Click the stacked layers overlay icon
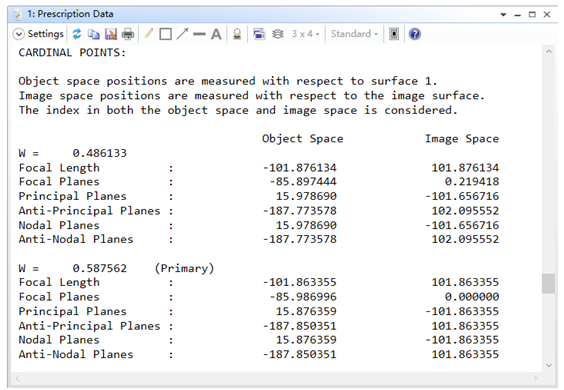This screenshot has width=564, height=390. pos(278,34)
